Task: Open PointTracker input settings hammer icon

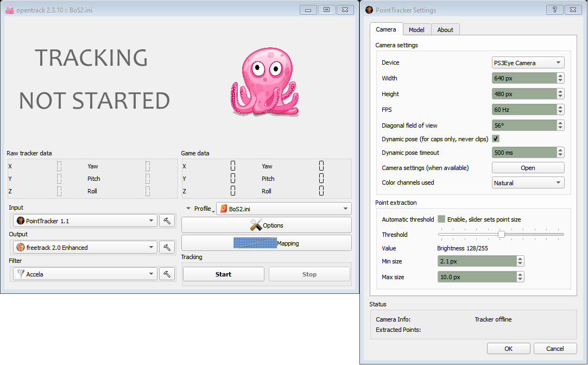Action: click(x=167, y=221)
